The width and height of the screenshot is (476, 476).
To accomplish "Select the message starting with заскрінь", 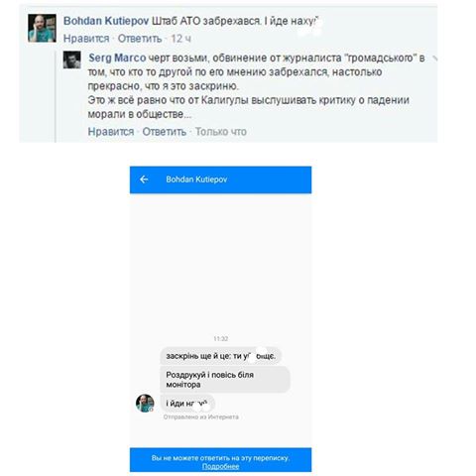I will click(x=220, y=356).
